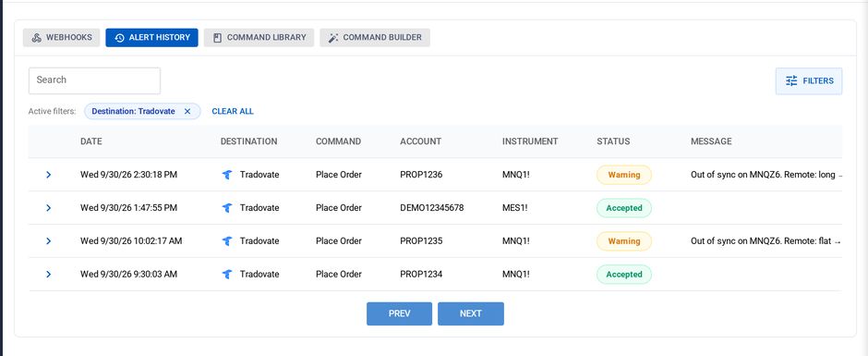Open the Command Library tab

coord(259,38)
